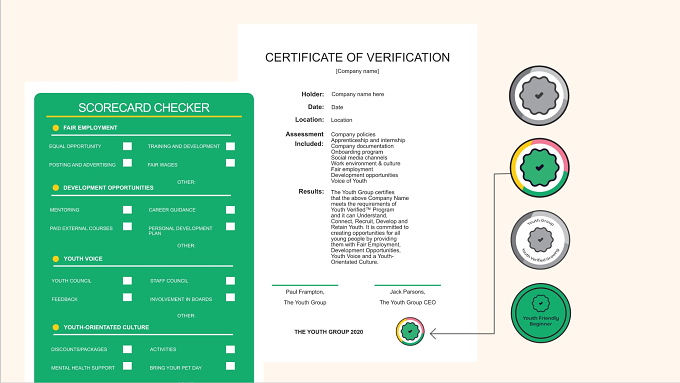Click the Youth Voice section heading
The height and width of the screenshot is (383, 680).
pos(83,259)
